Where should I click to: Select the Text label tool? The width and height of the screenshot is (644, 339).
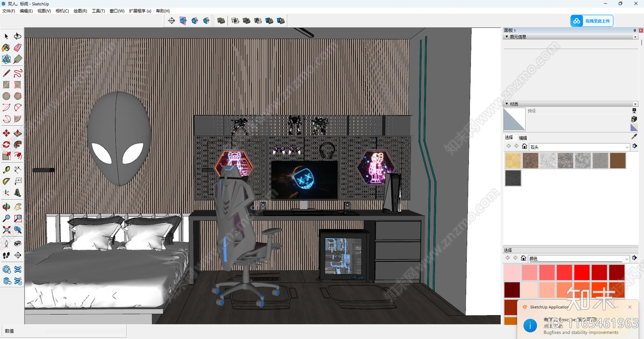point(18,181)
